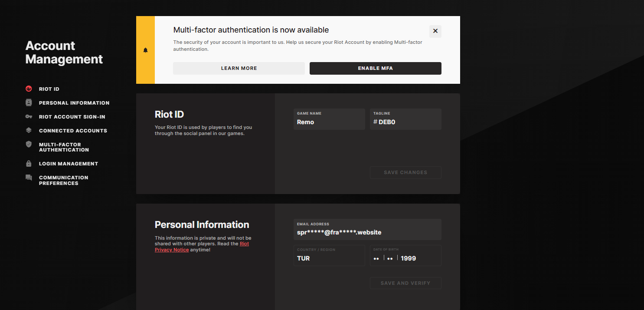Navigate to Connected Accounts
This screenshot has width=644, height=310.
[73, 131]
